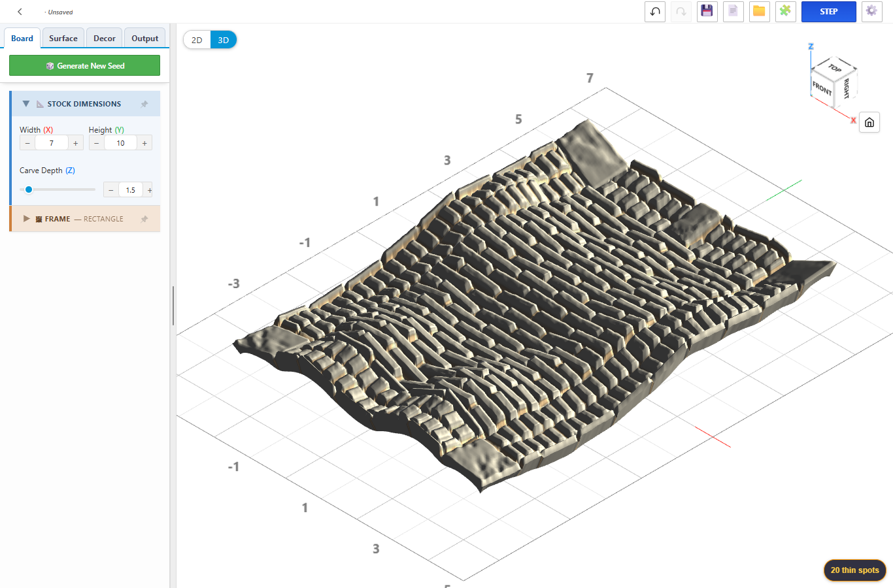The width and height of the screenshot is (893, 588).
Task: Click the Unsaved project title
Action: tap(59, 12)
